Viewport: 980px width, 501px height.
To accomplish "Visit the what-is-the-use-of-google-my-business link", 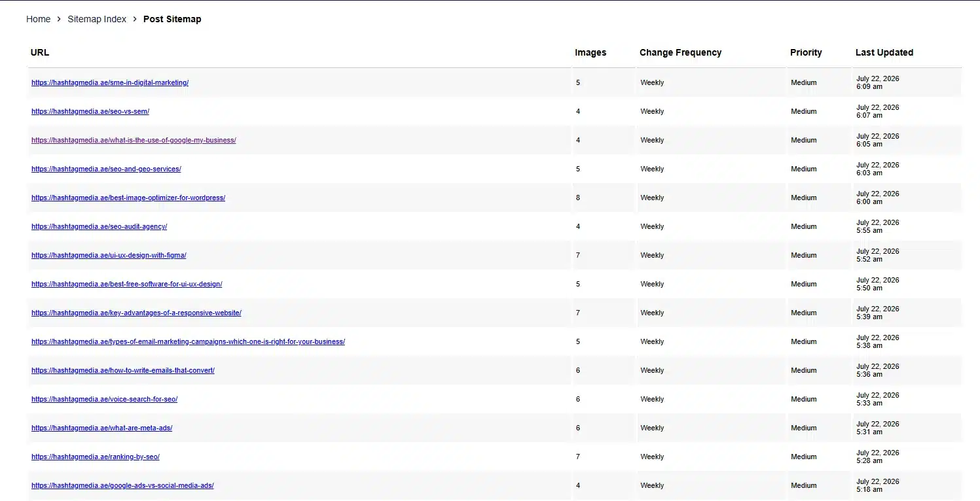I will click(134, 140).
